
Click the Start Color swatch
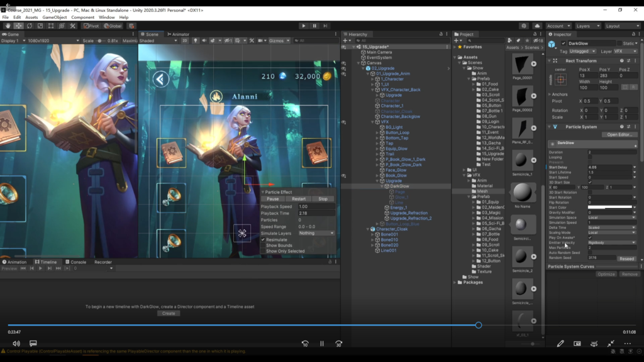609,207
